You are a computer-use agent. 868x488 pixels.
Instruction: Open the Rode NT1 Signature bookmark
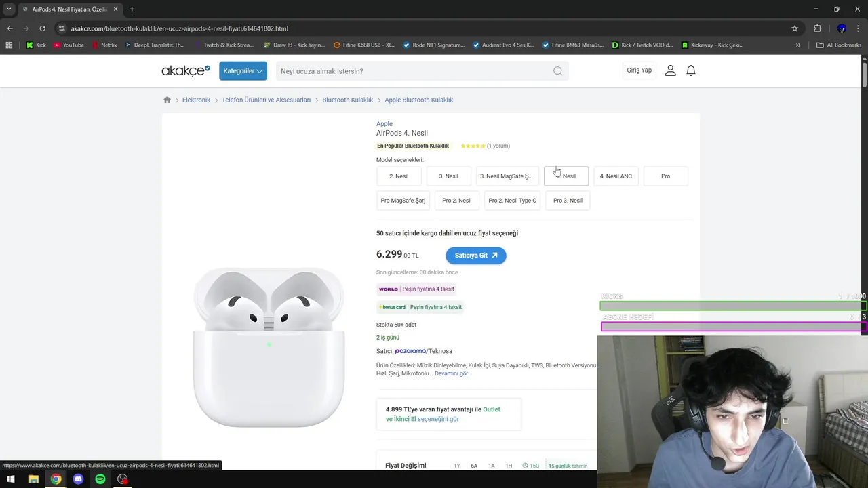433,45
